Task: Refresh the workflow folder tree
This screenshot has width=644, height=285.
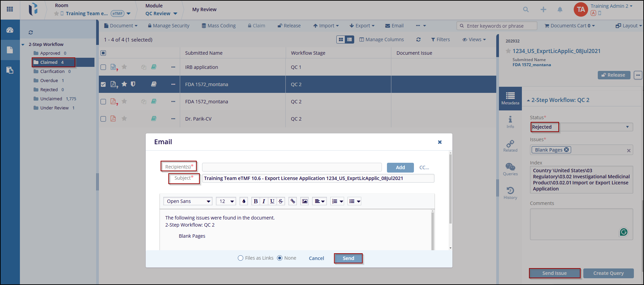Action: [x=31, y=32]
